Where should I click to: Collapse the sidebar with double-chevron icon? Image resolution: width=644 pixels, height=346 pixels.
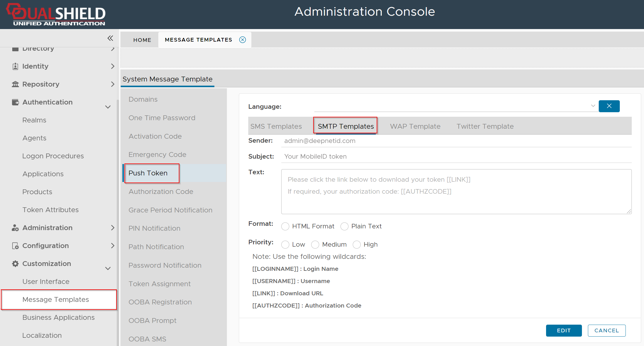(x=110, y=38)
